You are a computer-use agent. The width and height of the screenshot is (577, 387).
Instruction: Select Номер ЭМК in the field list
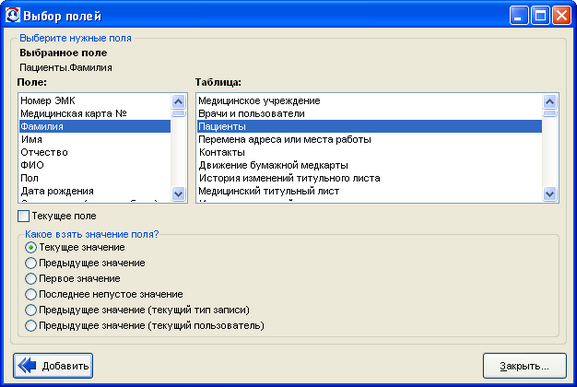pyautogui.click(x=95, y=100)
